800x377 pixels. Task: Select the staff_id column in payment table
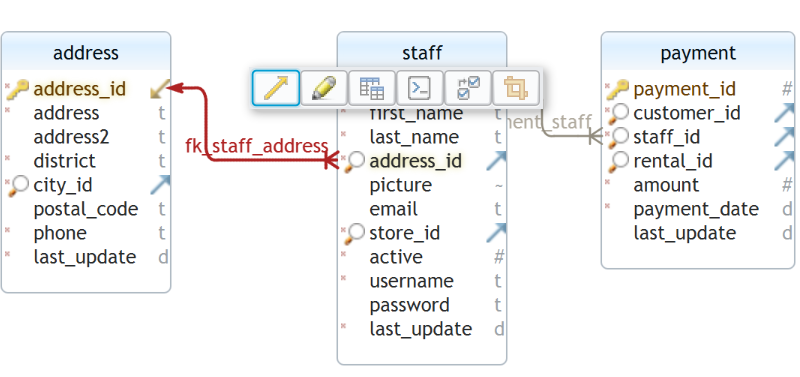coord(667,137)
